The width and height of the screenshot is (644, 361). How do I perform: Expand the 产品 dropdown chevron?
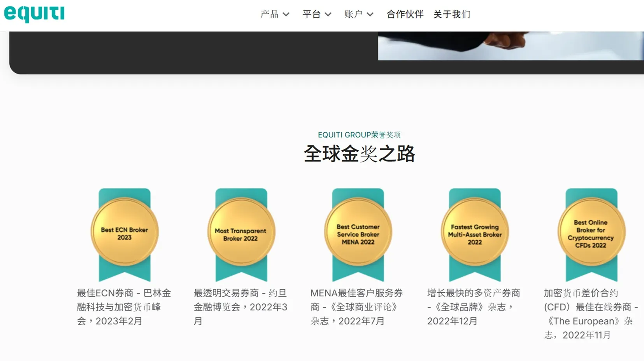point(286,15)
